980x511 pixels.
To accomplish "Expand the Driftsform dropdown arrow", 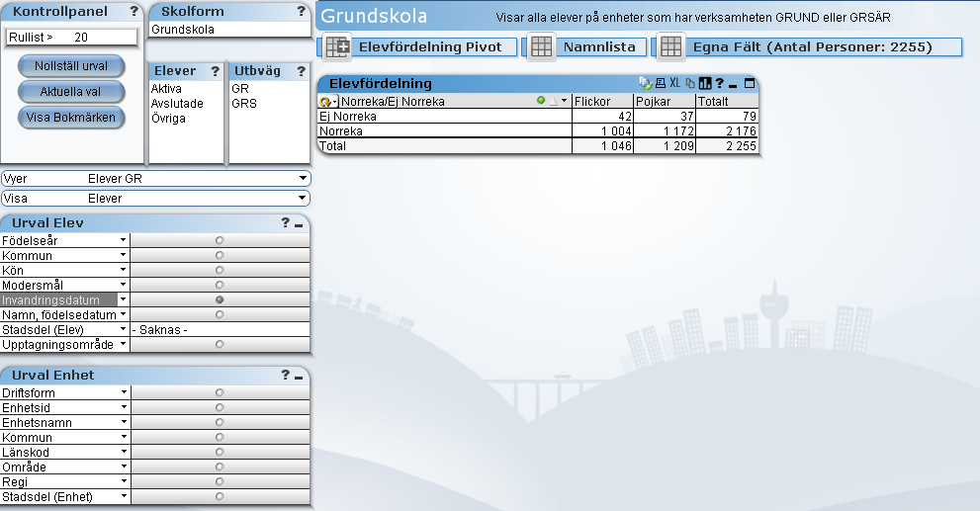I will tap(124, 392).
